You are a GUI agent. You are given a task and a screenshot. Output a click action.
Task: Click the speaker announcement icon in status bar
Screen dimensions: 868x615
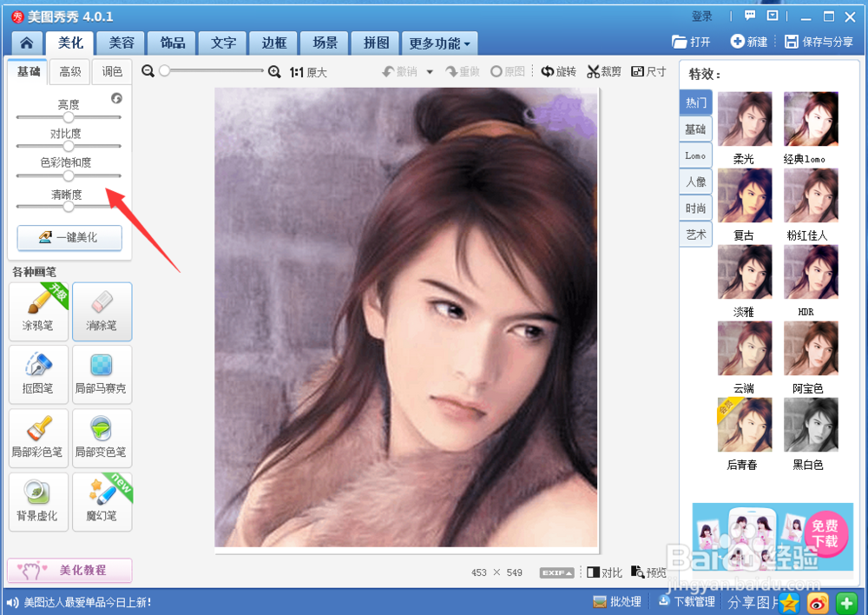pyautogui.click(x=12, y=602)
